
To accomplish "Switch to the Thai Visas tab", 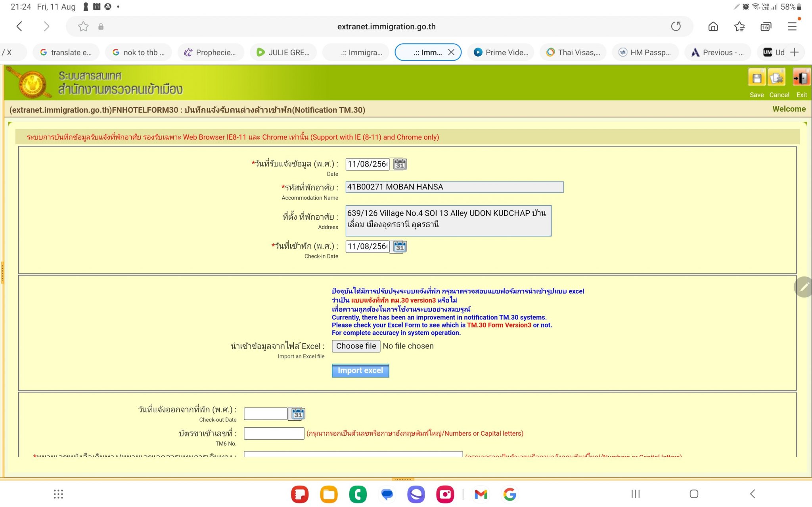I will click(573, 52).
